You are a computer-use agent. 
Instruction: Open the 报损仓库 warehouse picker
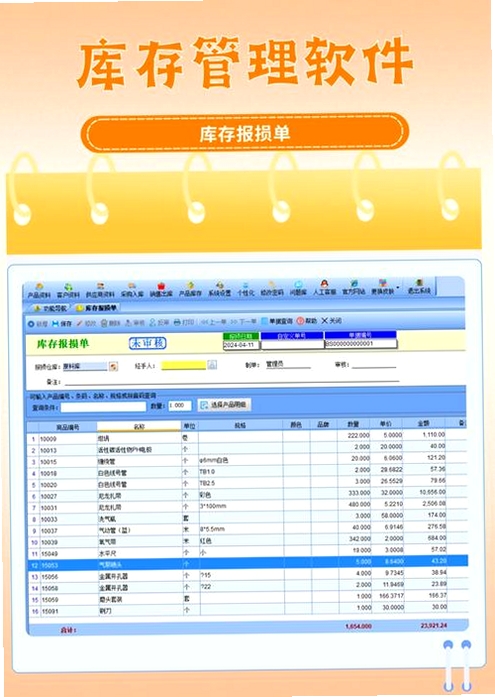pyautogui.click(x=113, y=366)
